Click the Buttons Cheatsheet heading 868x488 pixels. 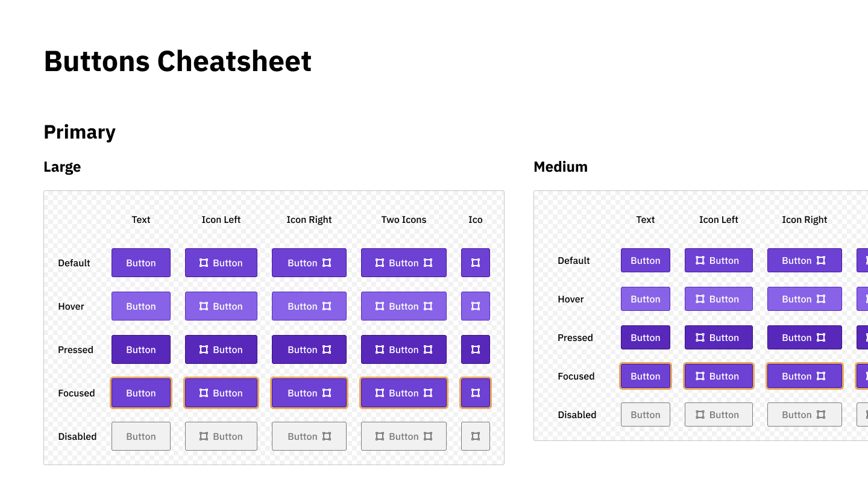[x=178, y=61]
